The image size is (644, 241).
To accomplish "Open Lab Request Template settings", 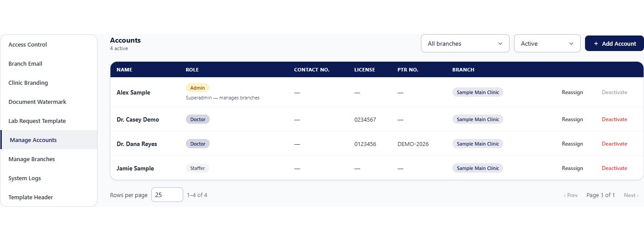I will (49, 121).
